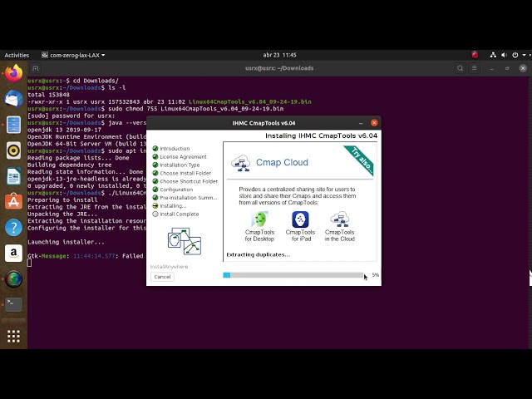The height and width of the screenshot is (399, 532).
Task: Select the Install Complete step
Action: click(175, 214)
